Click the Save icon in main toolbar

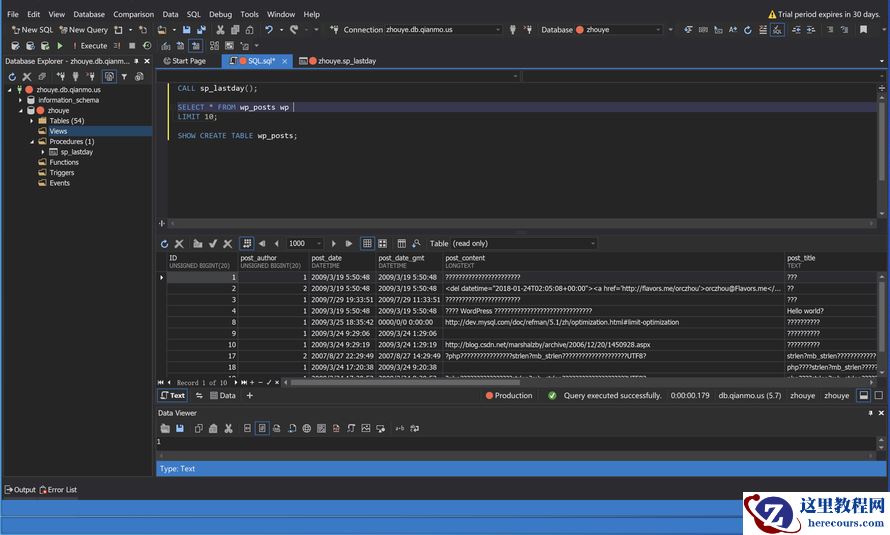click(187, 30)
